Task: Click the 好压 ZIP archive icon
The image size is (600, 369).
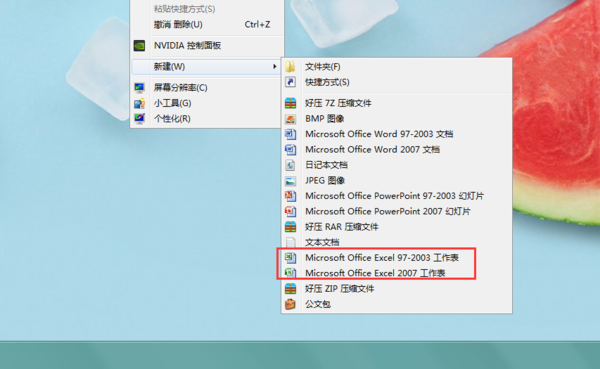Action: [290, 289]
